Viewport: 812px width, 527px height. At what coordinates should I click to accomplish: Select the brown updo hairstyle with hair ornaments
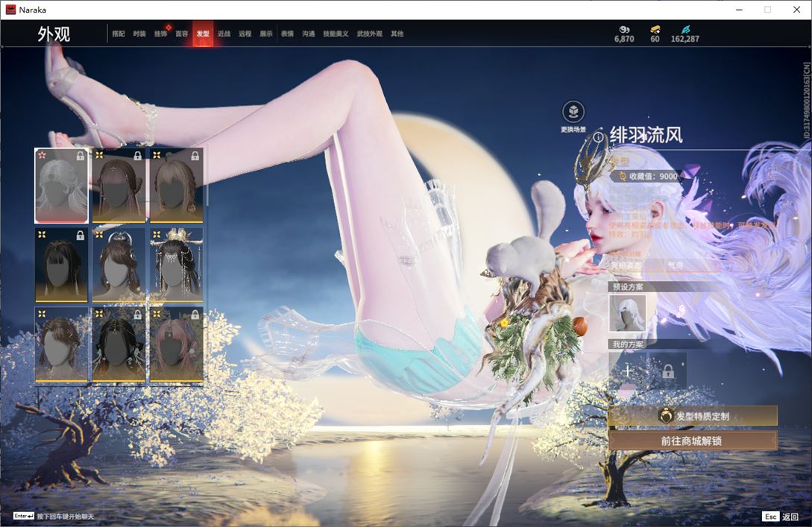[x=61, y=345]
